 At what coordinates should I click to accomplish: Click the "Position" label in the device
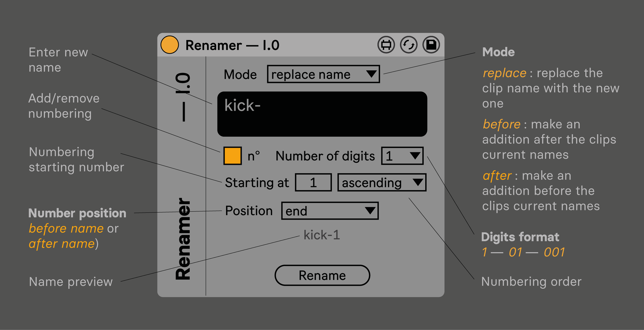click(249, 211)
